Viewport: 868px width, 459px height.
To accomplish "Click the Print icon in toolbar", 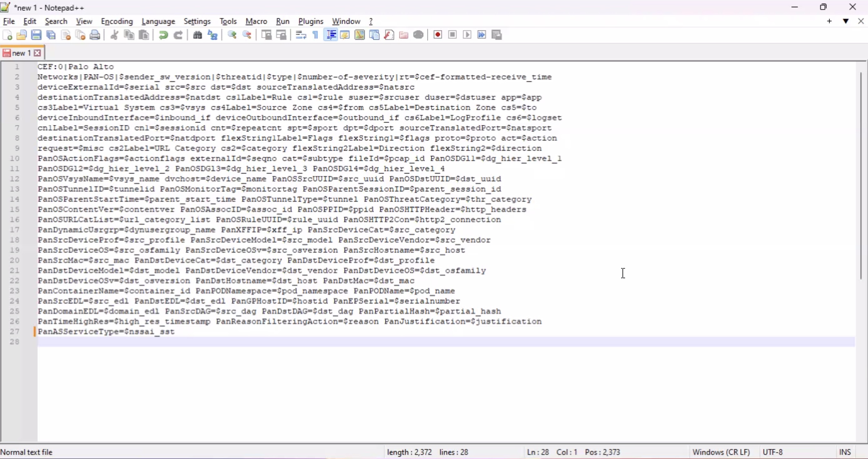I will tap(95, 35).
